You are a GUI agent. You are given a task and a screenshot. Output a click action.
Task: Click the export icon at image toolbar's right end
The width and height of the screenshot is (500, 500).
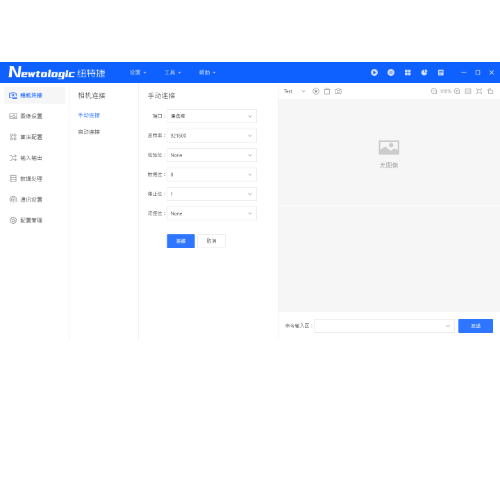coord(490,91)
